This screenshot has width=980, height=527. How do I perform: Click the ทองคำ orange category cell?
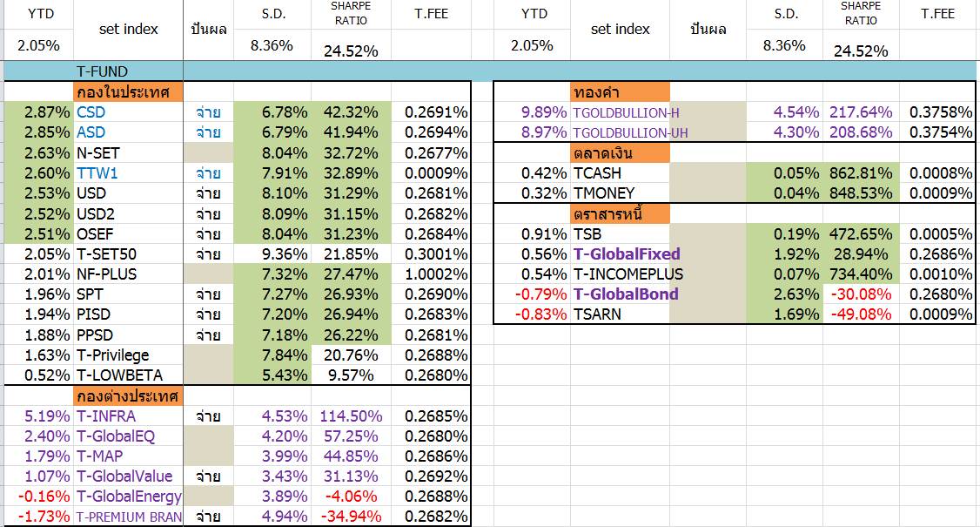620,92
